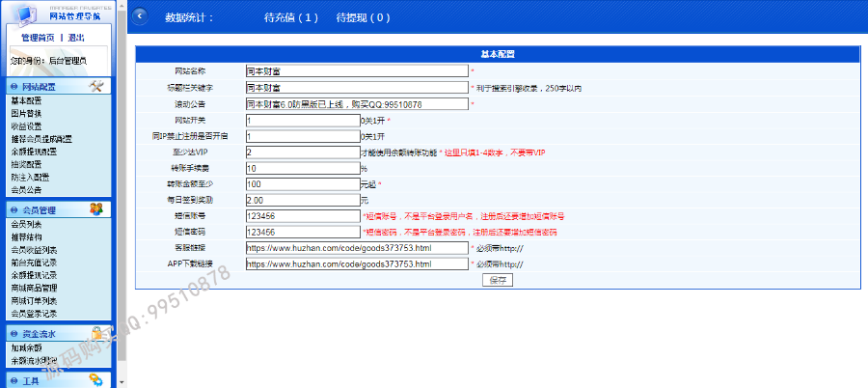Click the 保存 save button
The height and width of the screenshot is (388, 868).
pyautogui.click(x=498, y=280)
